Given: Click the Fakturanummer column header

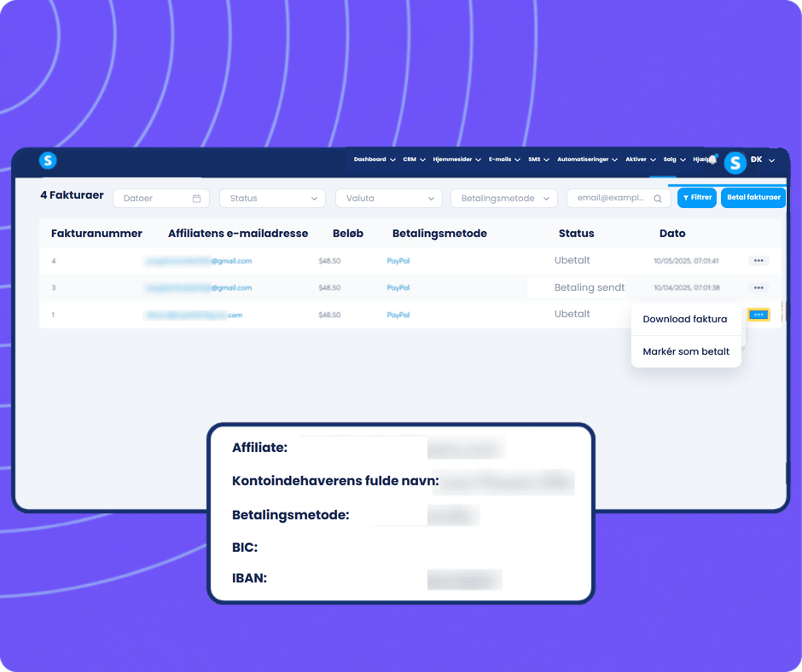Looking at the screenshot, I should pos(96,234).
